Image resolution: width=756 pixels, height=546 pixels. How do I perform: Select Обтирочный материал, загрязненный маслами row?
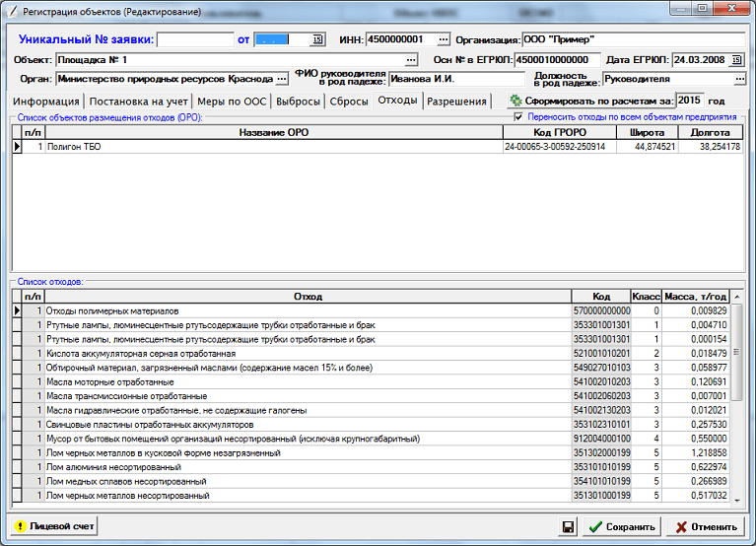click(371, 368)
